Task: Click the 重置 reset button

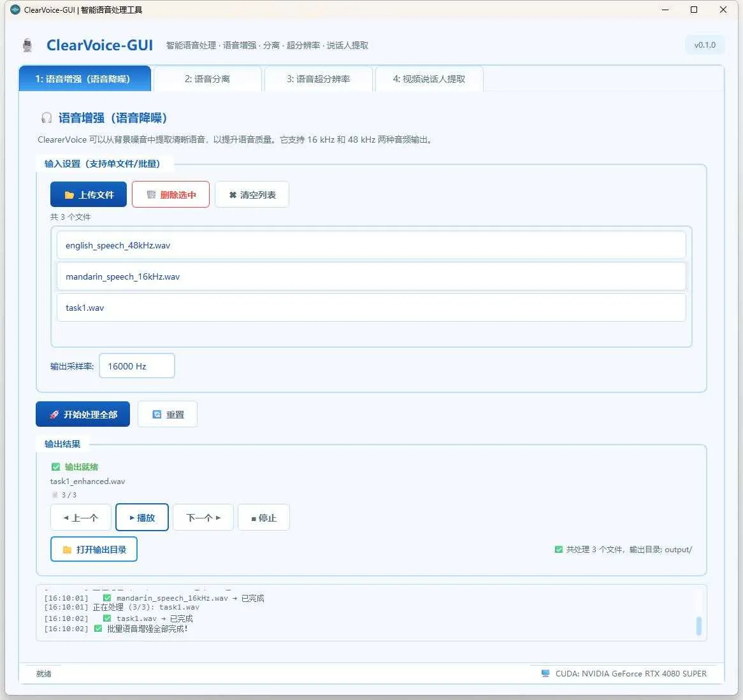Action: pos(168,415)
